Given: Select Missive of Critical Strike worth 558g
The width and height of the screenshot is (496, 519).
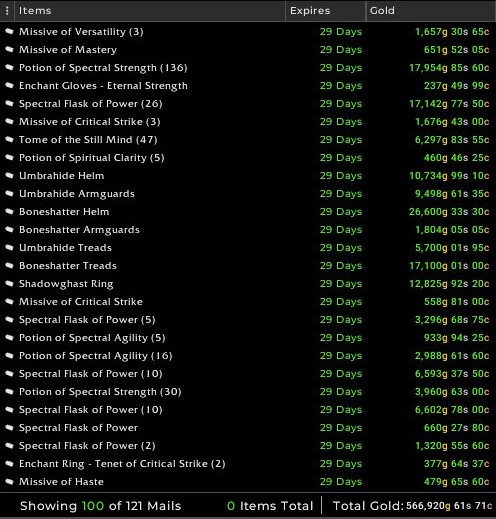Looking at the screenshot, I should (248, 301).
